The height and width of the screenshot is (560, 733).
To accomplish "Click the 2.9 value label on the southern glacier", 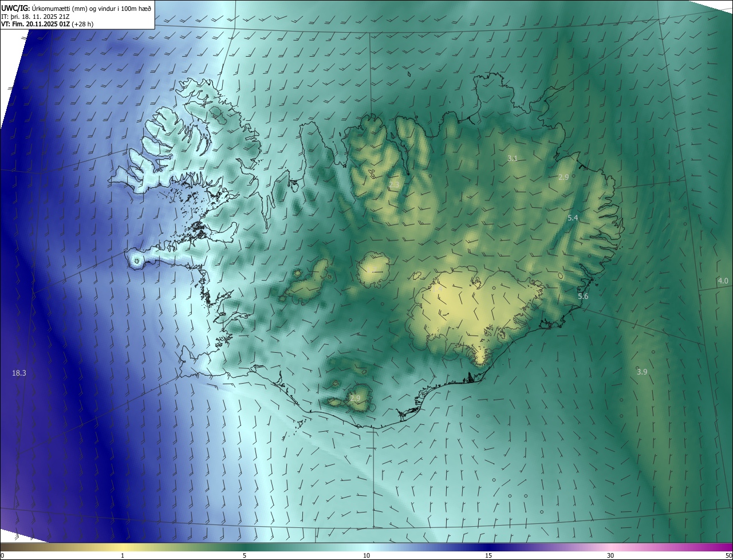I will [x=356, y=399].
